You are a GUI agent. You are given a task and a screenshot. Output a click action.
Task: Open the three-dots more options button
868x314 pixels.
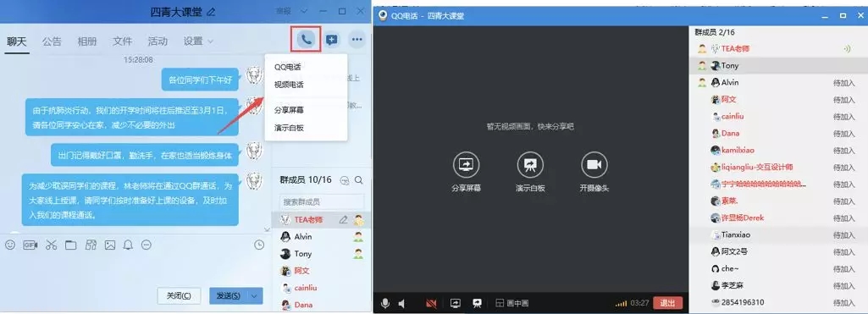(x=357, y=39)
